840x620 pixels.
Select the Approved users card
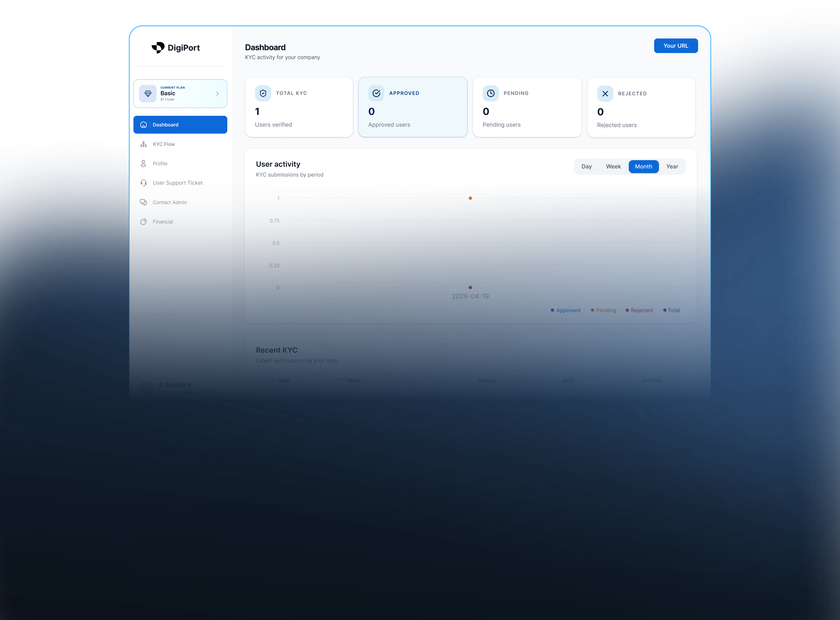point(413,107)
